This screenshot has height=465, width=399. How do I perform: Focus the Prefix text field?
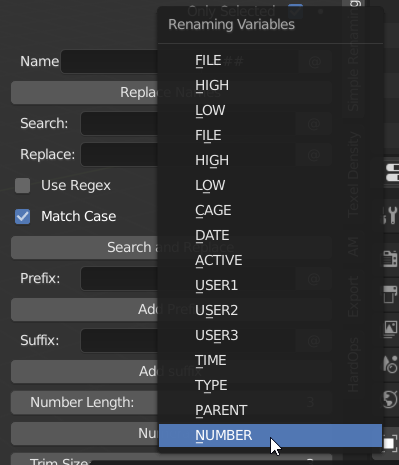pyautogui.click(x=119, y=278)
